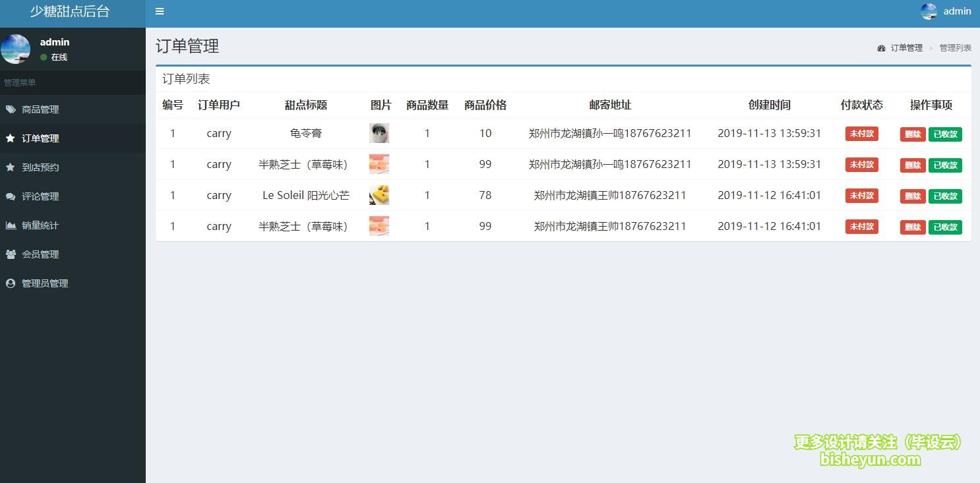Click the star icon beside 订单管理
Viewport: 980px width, 483px height.
tap(11, 138)
